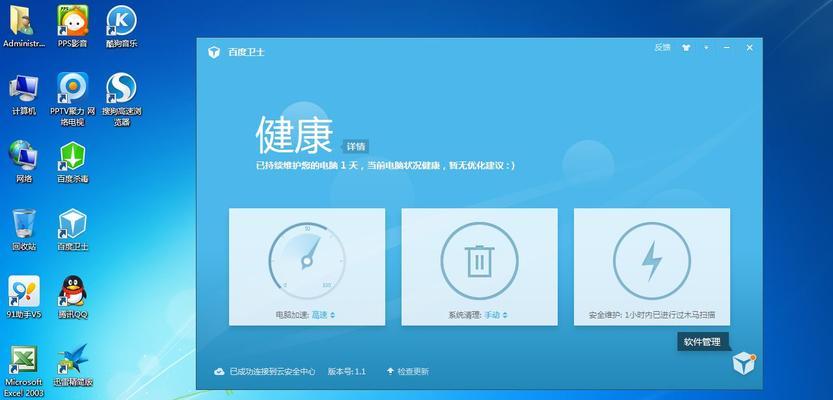833x400 pixels.
Task: Click the 百度卫士 logo in title bar
Action: pos(214,52)
